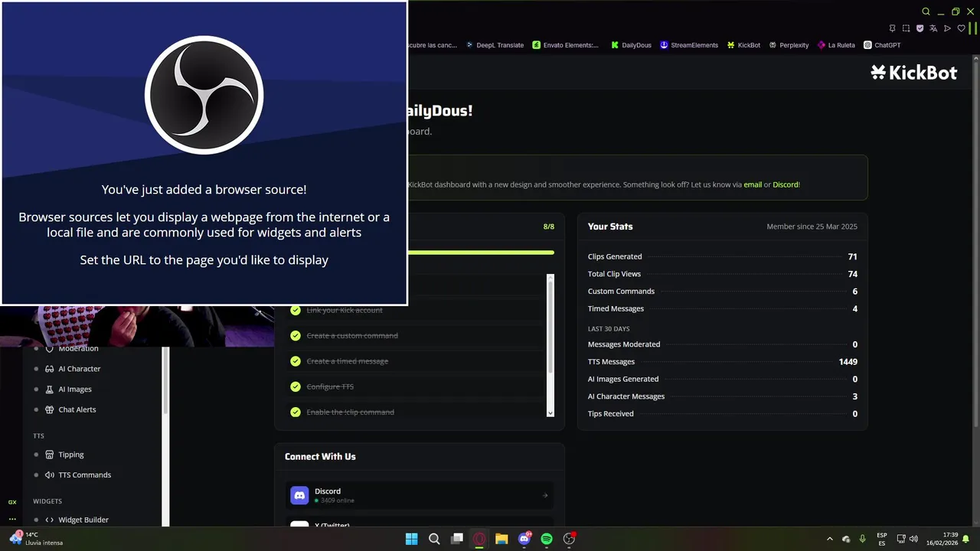Screen dimensions: 980x551
Task: Click the checklist scrollbar down arrow
Action: (x=550, y=413)
